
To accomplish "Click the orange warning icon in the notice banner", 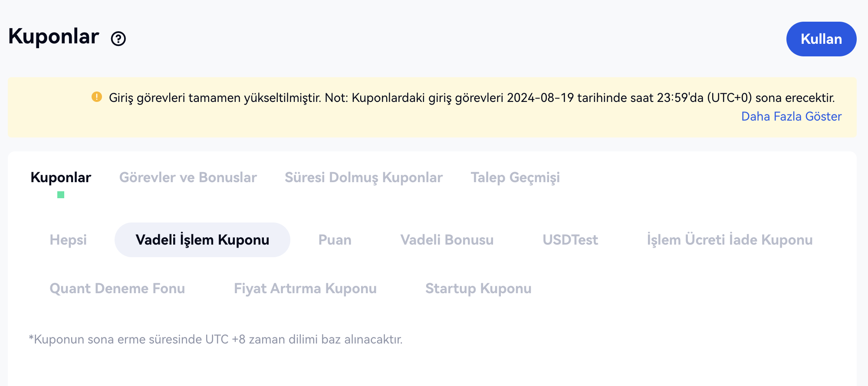I will [x=97, y=97].
